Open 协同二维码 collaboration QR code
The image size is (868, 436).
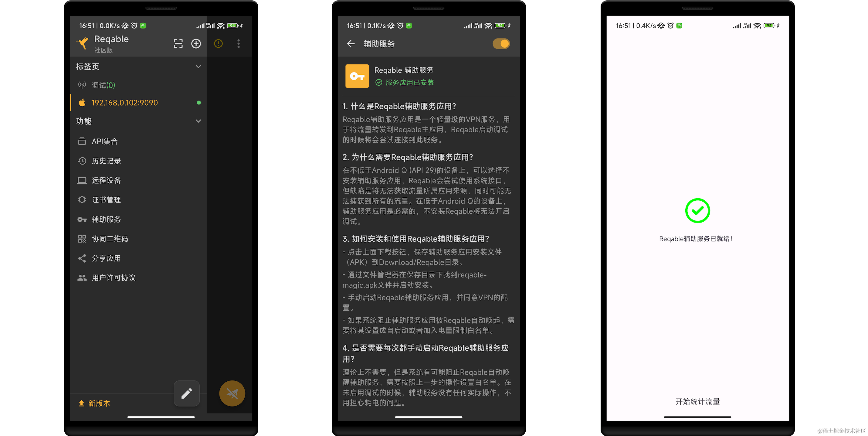click(x=110, y=239)
